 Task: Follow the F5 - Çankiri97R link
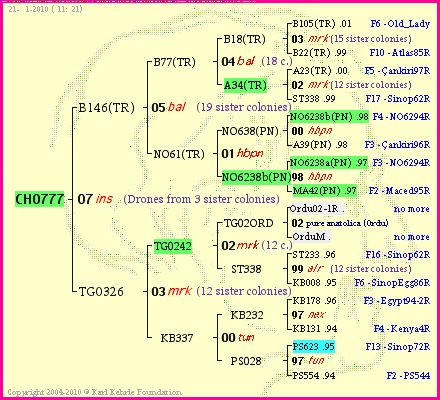(x=397, y=71)
